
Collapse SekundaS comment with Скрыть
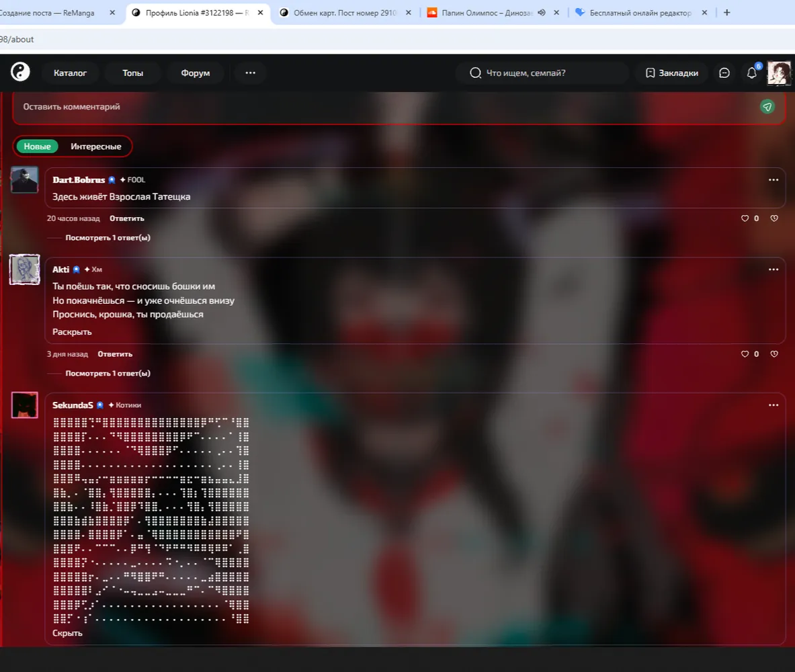pos(67,633)
